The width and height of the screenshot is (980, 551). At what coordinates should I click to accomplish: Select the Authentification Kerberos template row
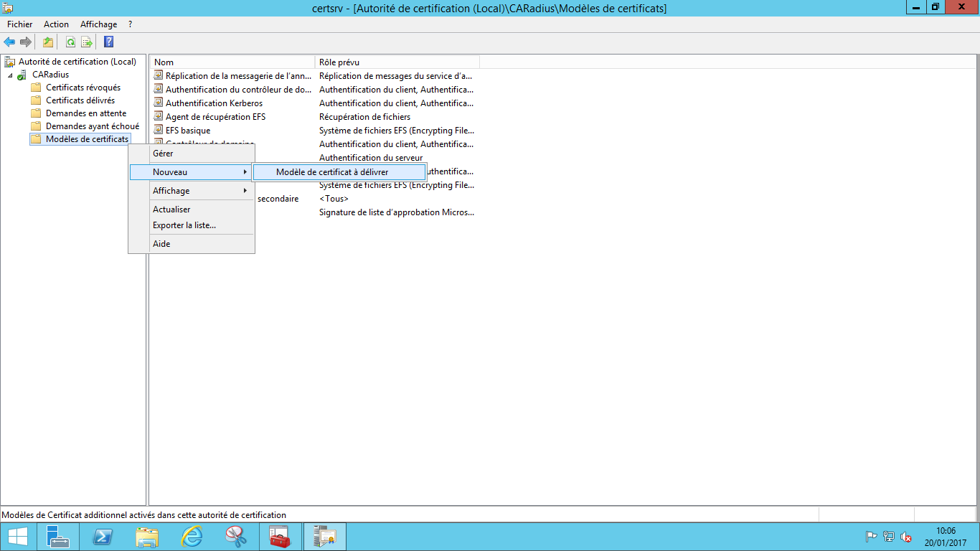tap(214, 103)
